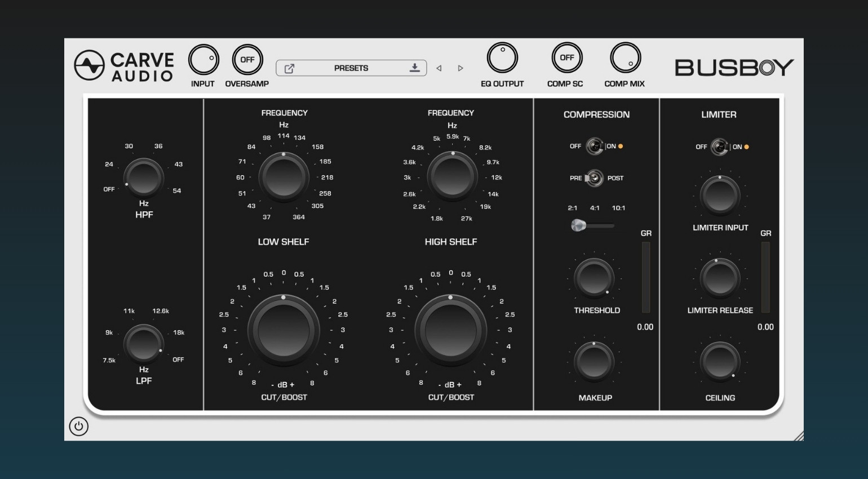Click the LIMITER section label
The image size is (868, 479).
[x=720, y=114]
